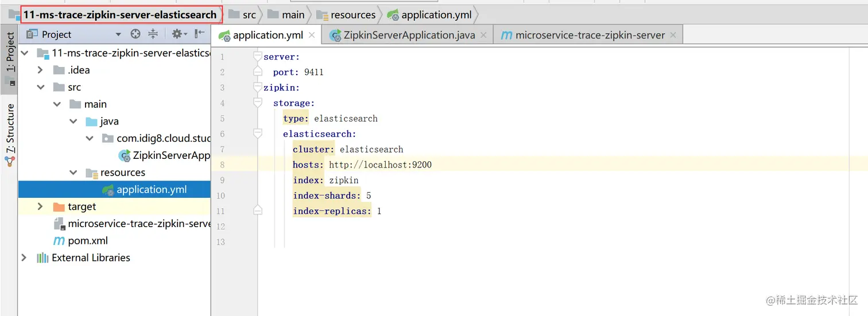This screenshot has width=868, height=316.
Task: Click the fold end marker on line 2
Action: tap(258, 72)
